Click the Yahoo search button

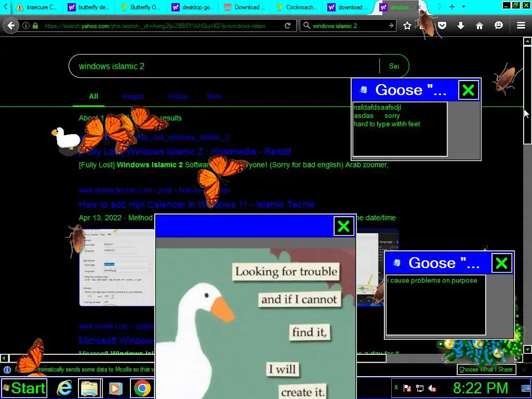[394, 66]
